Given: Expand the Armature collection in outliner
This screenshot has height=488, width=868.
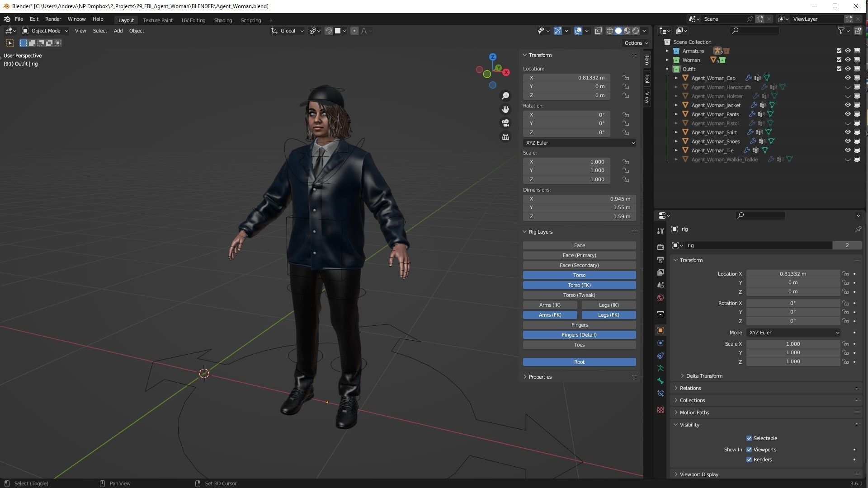Looking at the screenshot, I should tap(667, 51).
